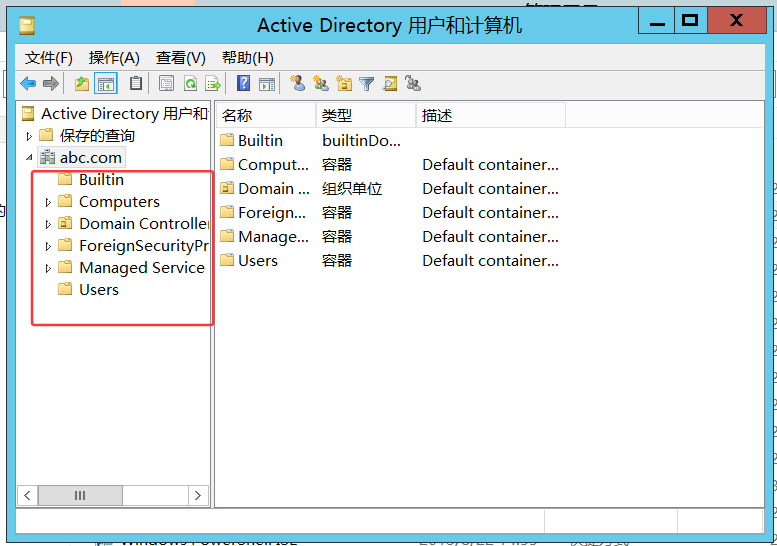Maximize the Active Directory window
777x546 pixels.
click(x=690, y=21)
